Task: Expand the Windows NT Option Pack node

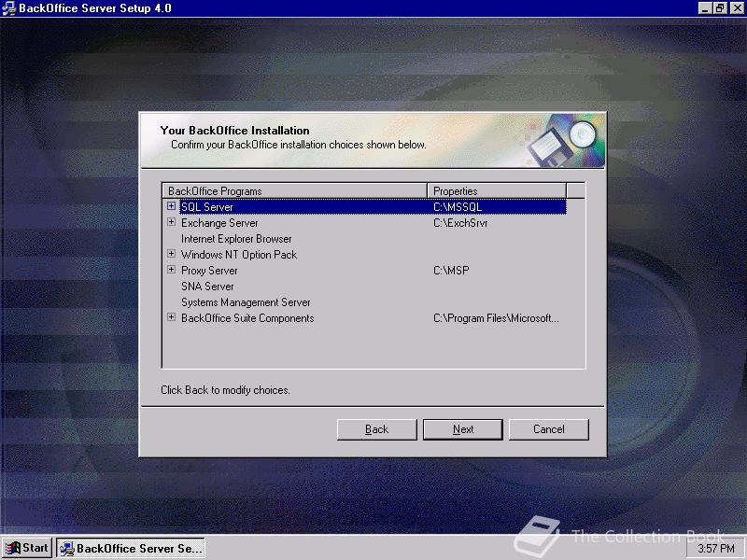Action: point(171,254)
